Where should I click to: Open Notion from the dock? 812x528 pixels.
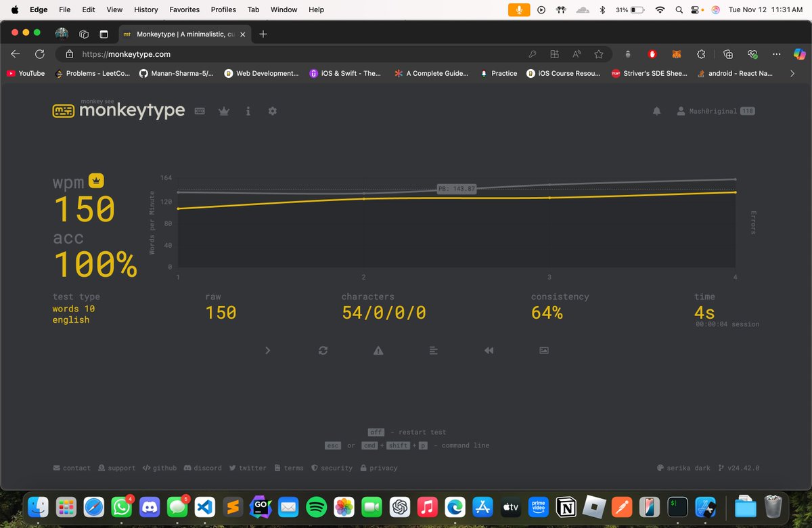coord(565,506)
